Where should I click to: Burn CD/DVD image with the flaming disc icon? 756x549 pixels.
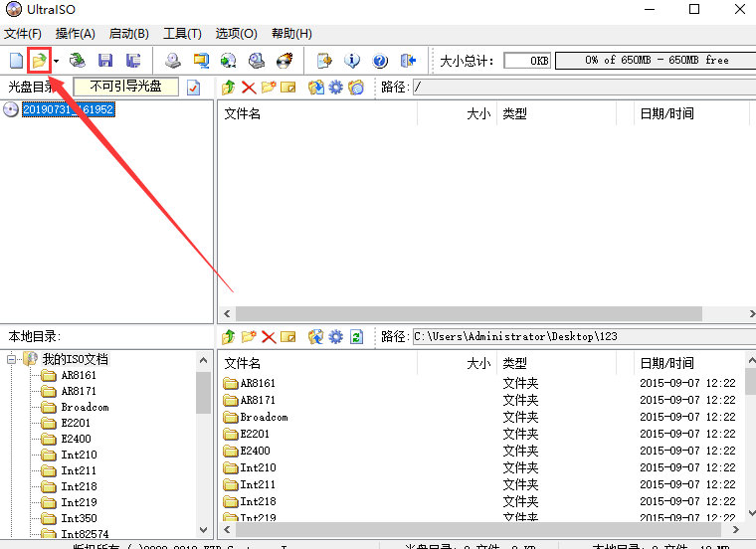(284, 61)
